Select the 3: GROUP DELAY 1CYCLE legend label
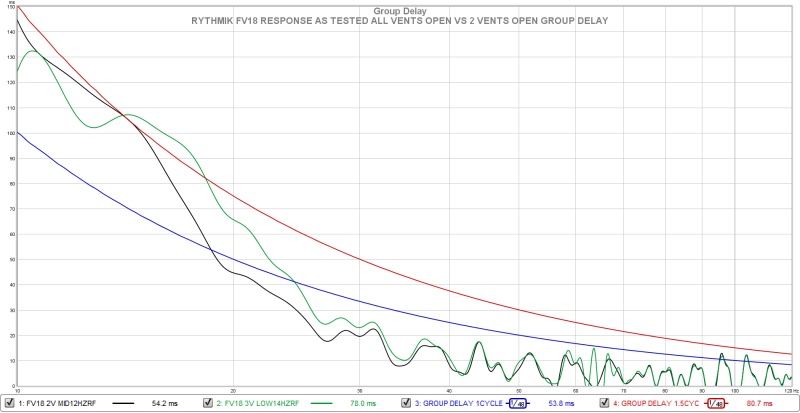The width and height of the screenshot is (800, 413). click(458, 403)
